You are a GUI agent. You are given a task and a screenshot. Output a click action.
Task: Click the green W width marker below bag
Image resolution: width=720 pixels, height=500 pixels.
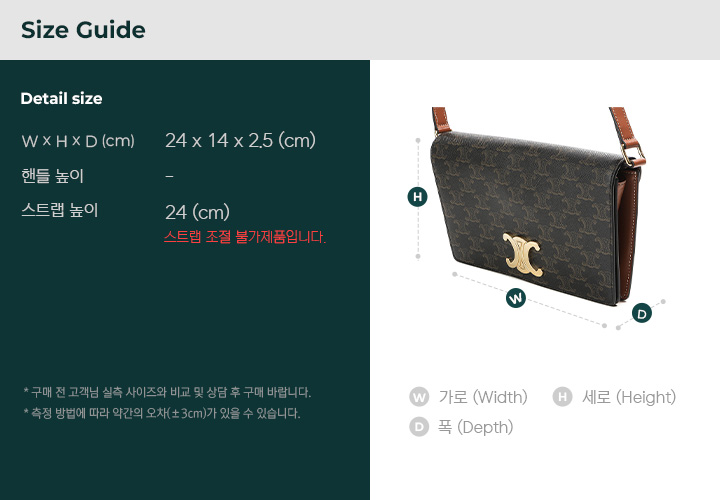click(x=516, y=298)
